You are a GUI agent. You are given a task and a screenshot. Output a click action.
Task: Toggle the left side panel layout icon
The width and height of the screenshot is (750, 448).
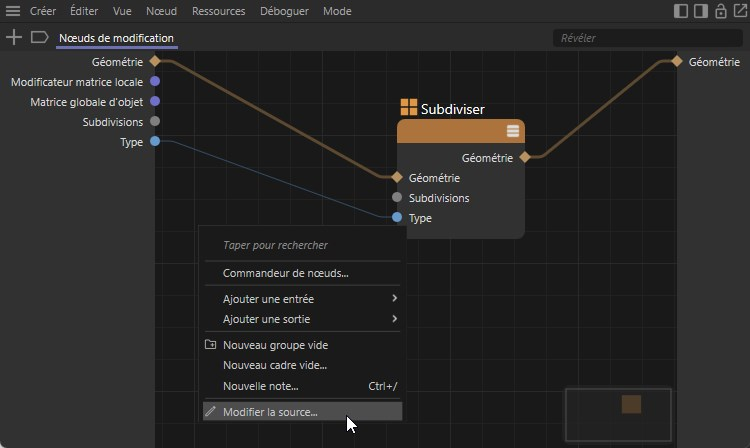[x=681, y=11]
